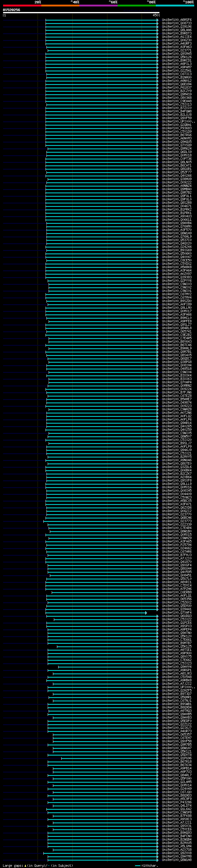The height and width of the screenshot is (868, 197).
Task: Choose UniRef100_B9MTB7 hit name
Action: tap(176, 643)
